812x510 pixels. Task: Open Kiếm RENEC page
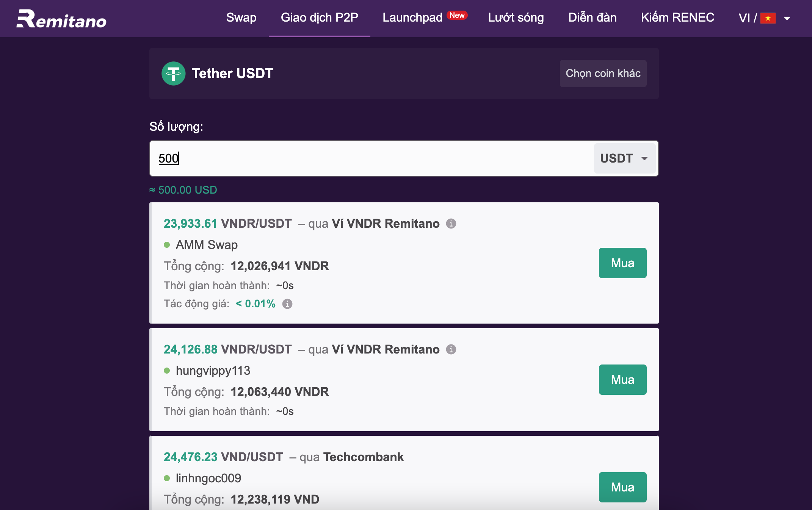pos(677,18)
